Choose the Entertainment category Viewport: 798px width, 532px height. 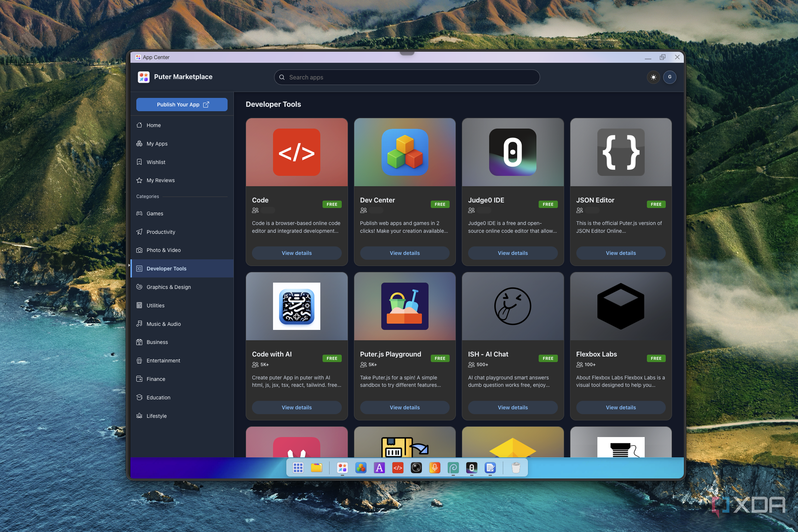182,361
